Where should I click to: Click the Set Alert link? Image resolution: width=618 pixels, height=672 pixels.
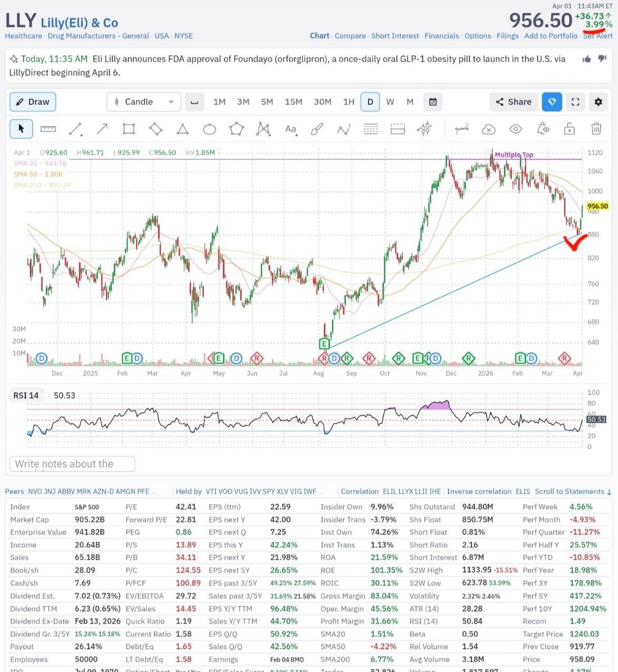click(598, 36)
